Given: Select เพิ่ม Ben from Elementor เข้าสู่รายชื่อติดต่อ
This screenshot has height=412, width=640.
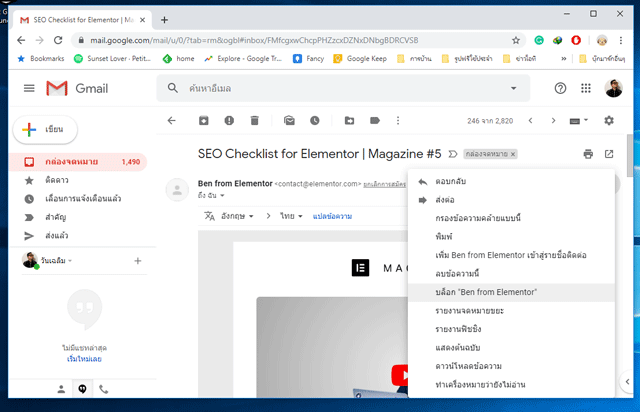Looking at the screenshot, I should pyautogui.click(x=511, y=255).
